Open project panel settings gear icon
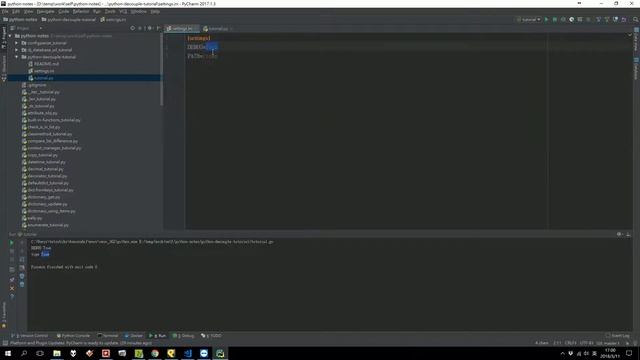Viewport: 640px width, 360px height. [149, 28]
